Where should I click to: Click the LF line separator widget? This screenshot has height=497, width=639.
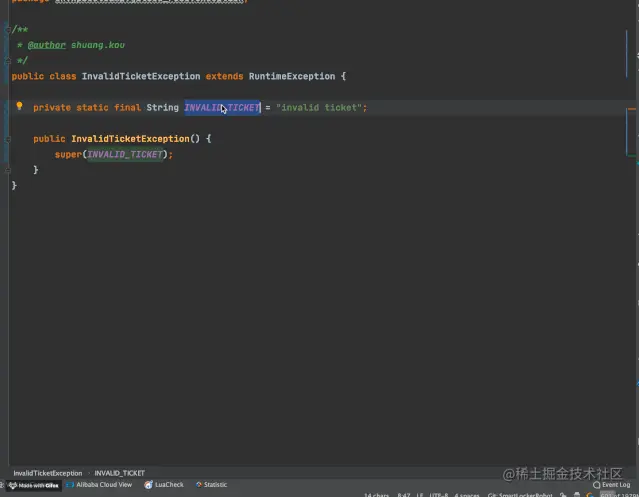coord(419,495)
